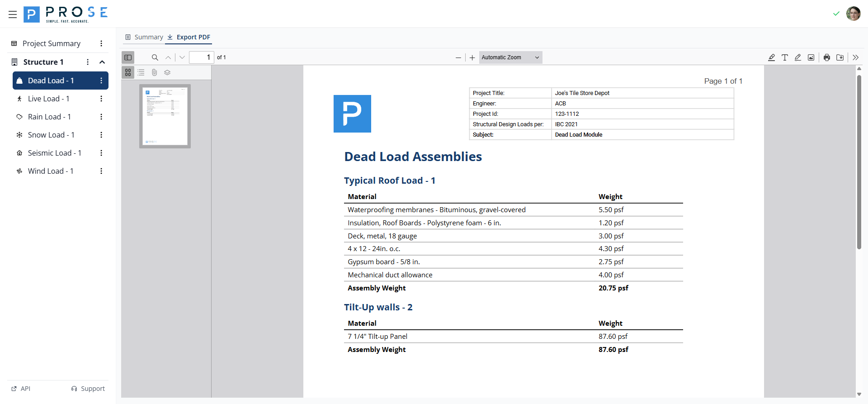Open Live Load - 1 options menu
Image resolution: width=868 pixels, height=404 pixels.
coord(101,99)
